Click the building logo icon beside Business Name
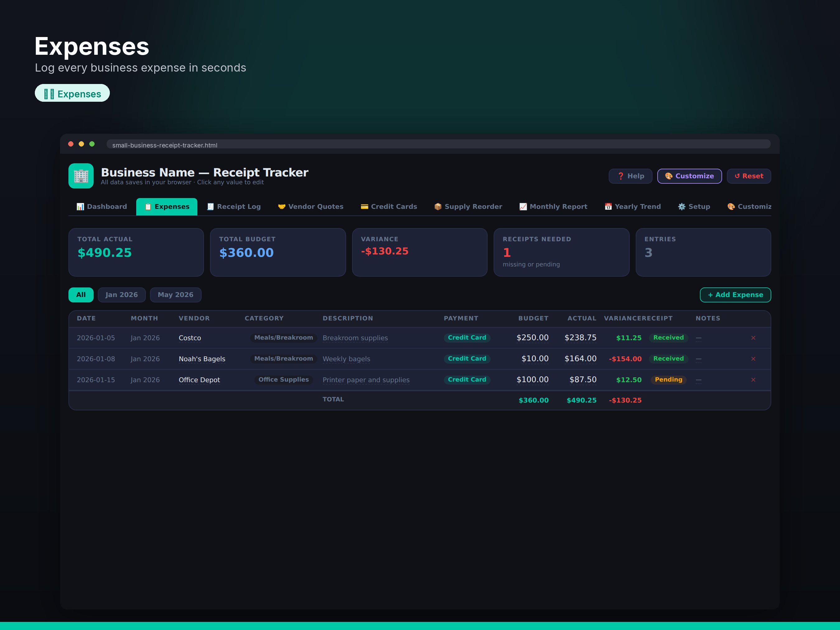The height and width of the screenshot is (630, 840). point(81,176)
